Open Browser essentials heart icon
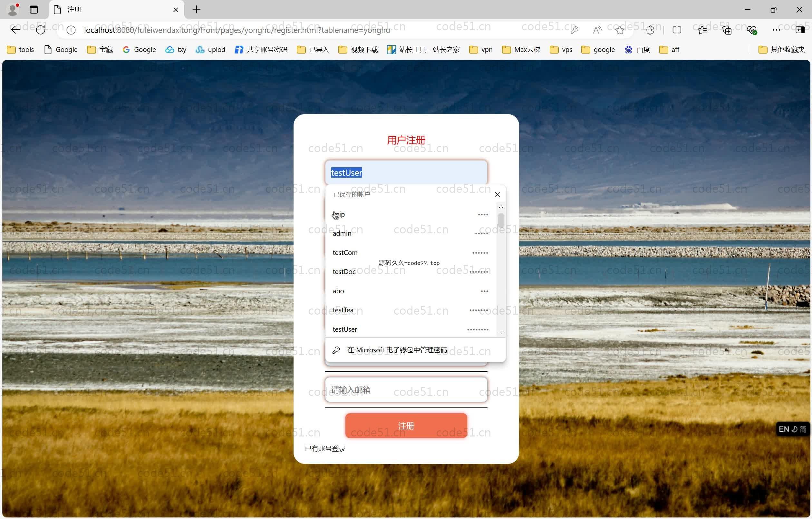812x519 pixels. pos(752,30)
